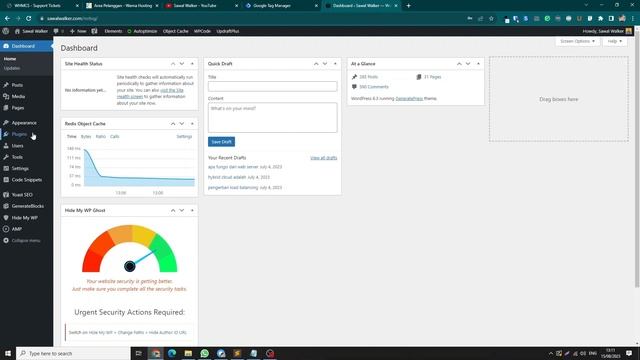Move Quick Draft widget down
The width and height of the screenshot is (640, 360).
click(325, 64)
